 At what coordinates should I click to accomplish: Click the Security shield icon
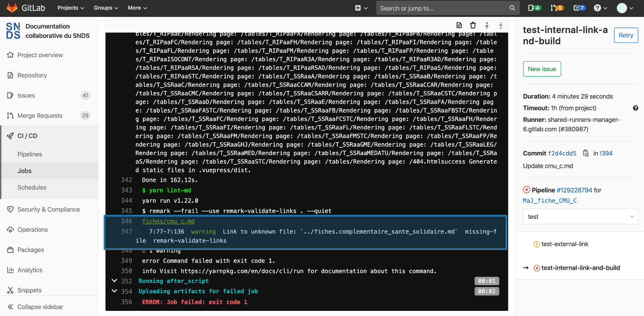tap(10, 209)
